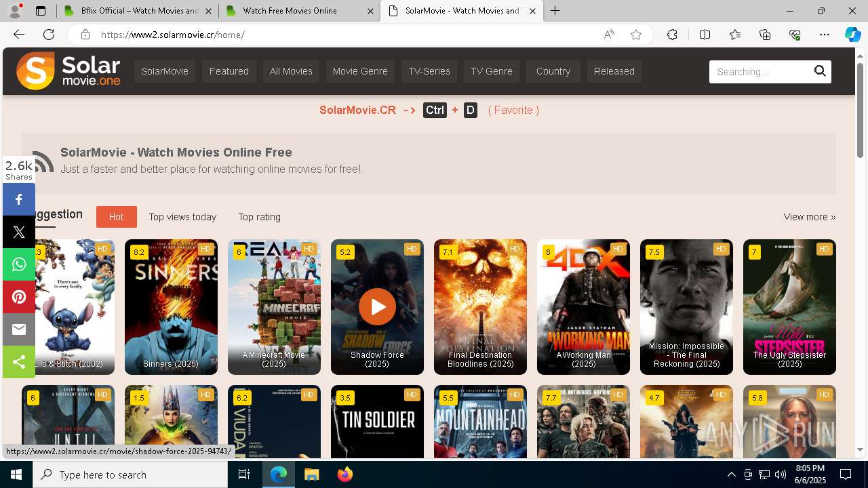This screenshot has width=868, height=488.
Task: Open Featured navigation item
Action: tap(229, 71)
